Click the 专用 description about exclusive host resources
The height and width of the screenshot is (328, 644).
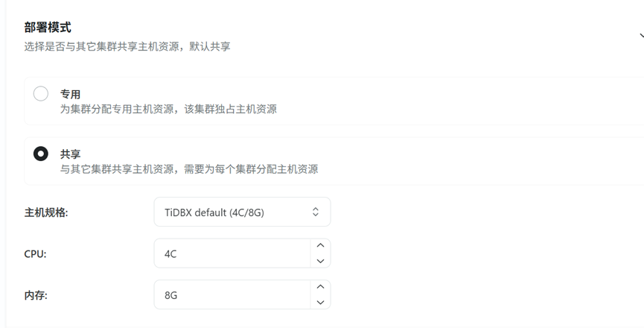click(x=168, y=110)
